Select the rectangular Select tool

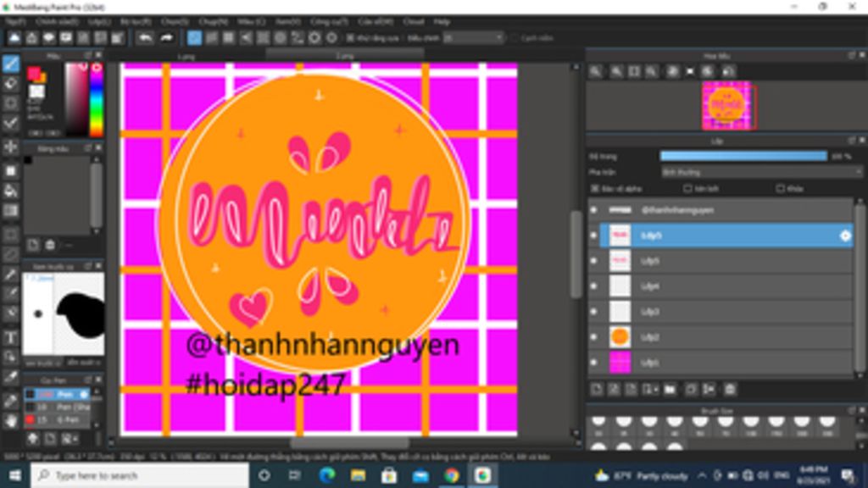click(10, 235)
